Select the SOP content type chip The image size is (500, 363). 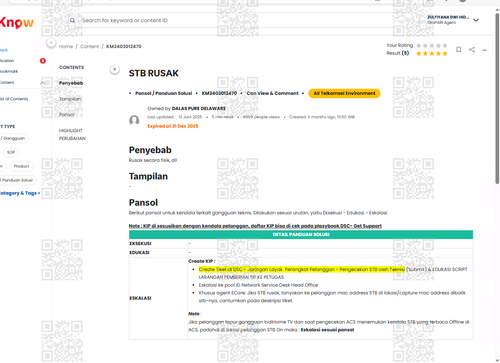pyautogui.click(x=11, y=152)
